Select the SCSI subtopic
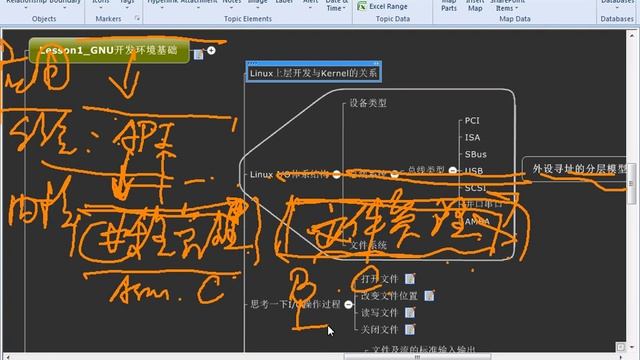The image size is (640, 360). 475,188
